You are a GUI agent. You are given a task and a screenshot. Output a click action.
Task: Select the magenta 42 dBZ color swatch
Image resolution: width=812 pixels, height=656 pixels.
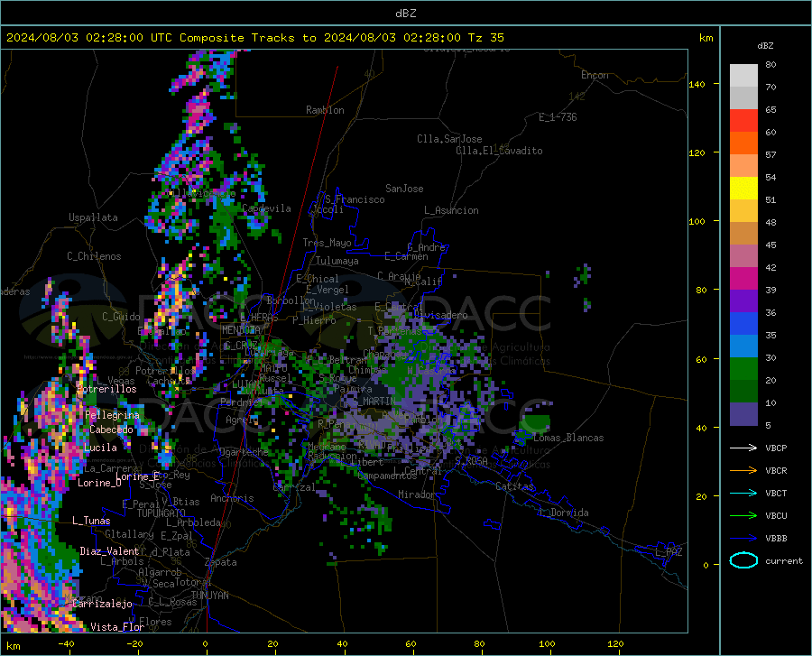coord(743,279)
